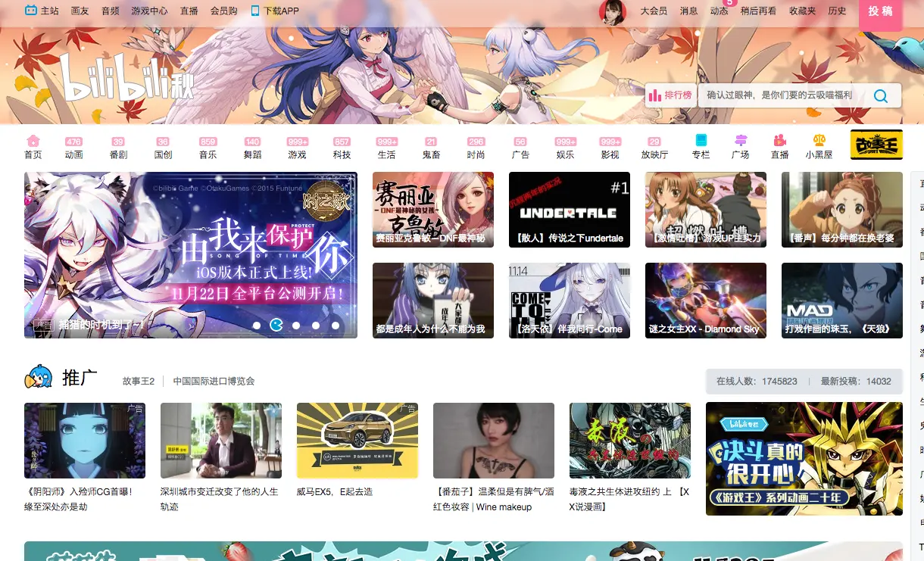Open the 舞蹈 category menu

coord(252,148)
